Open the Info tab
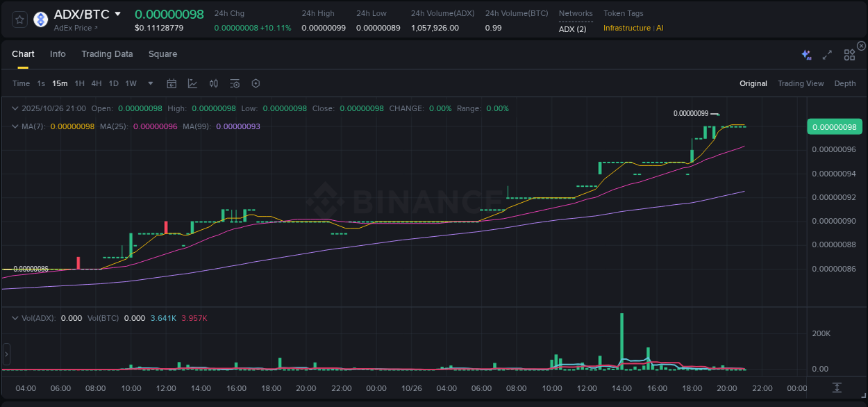868x407 pixels. click(58, 53)
